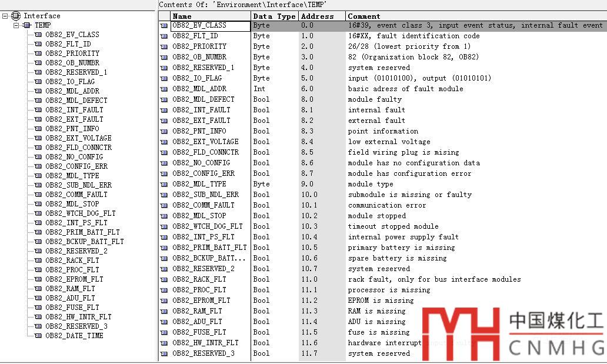This screenshot has height=364, width=607.
Task: Sort by the Data Type column header
Action: tap(275, 16)
